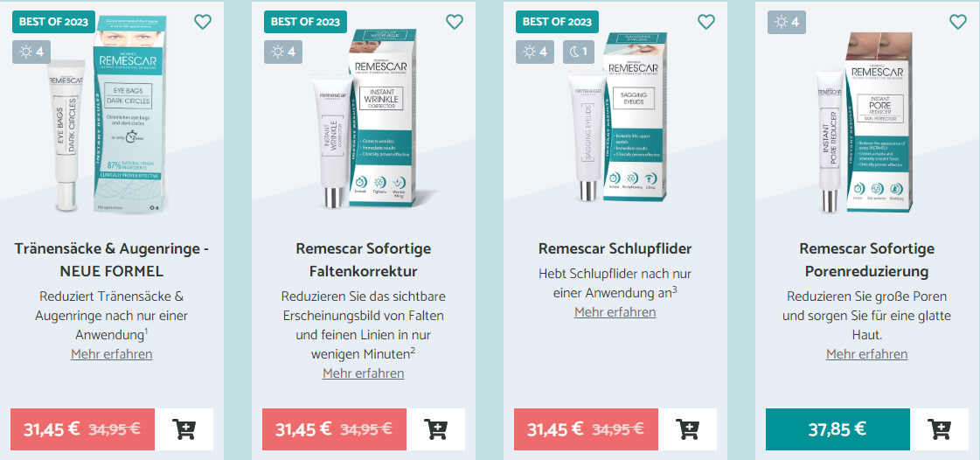Click heart icon on Remescar Schlupflider

(x=706, y=22)
